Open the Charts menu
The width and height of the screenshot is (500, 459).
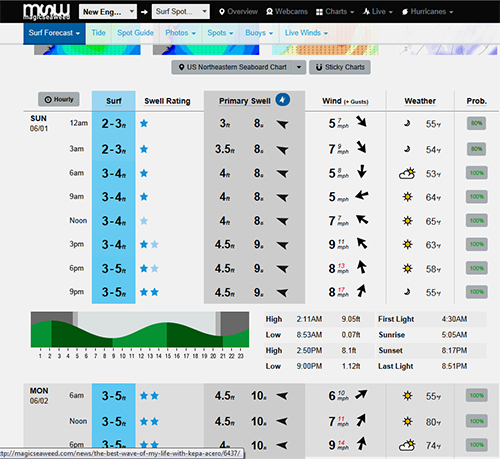pos(335,12)
